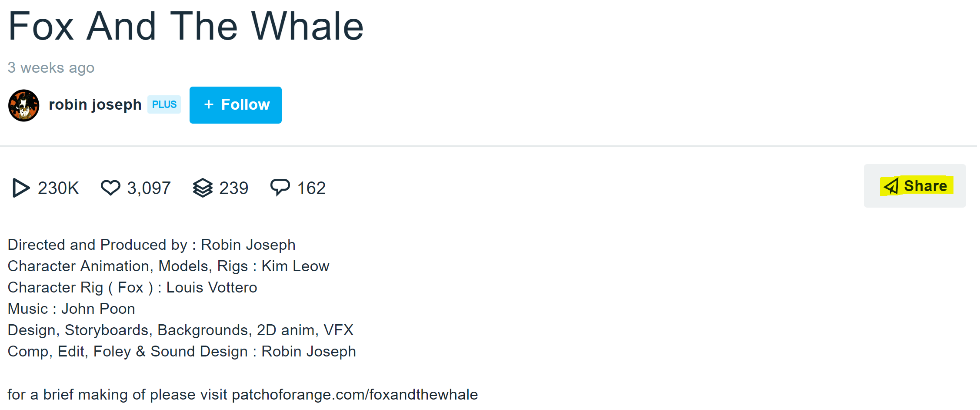Click the play triangle icon beside 230K
This screenshot has height=410, width=980.
pos(21,188)
